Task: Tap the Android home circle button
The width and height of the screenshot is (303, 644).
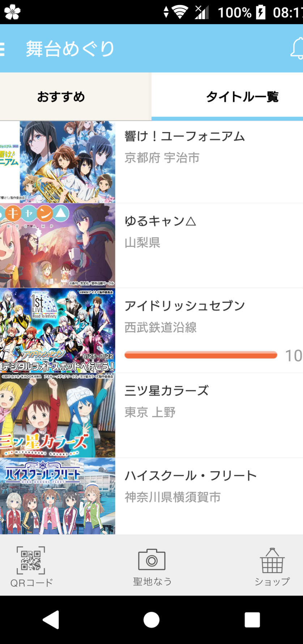Action: (x=151, y=620)
